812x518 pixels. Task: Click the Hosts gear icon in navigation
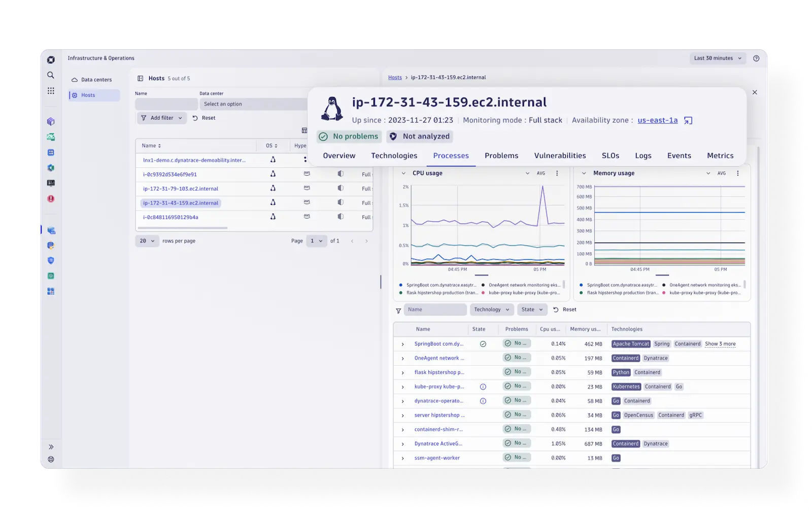(75, 95)
